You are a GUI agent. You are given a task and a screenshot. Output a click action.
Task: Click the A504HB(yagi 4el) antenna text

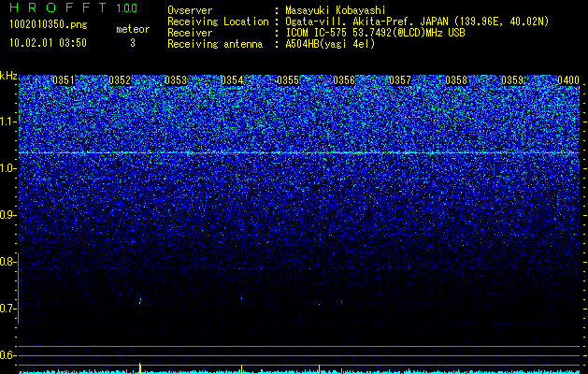[330, 44]
